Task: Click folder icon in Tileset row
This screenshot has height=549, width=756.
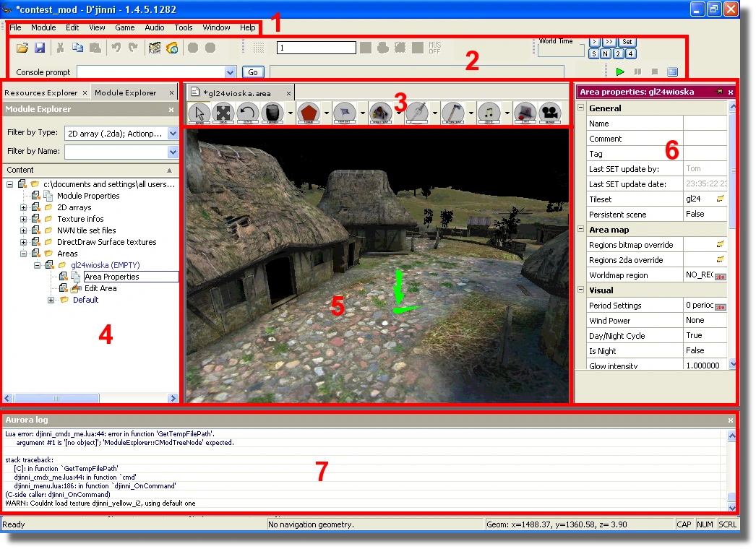Action: point(721,199)
